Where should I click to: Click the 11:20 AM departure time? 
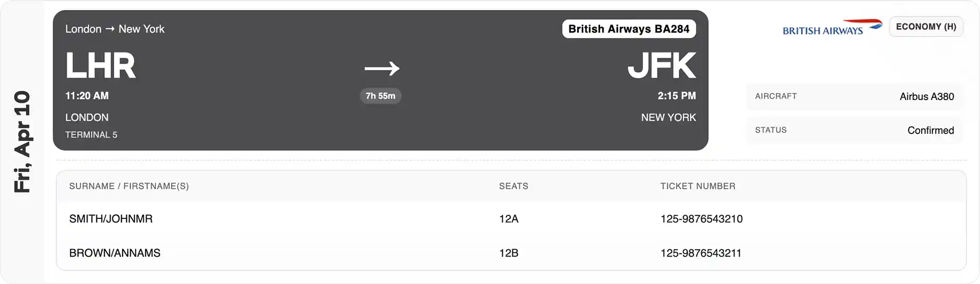[x=87, y=96]
